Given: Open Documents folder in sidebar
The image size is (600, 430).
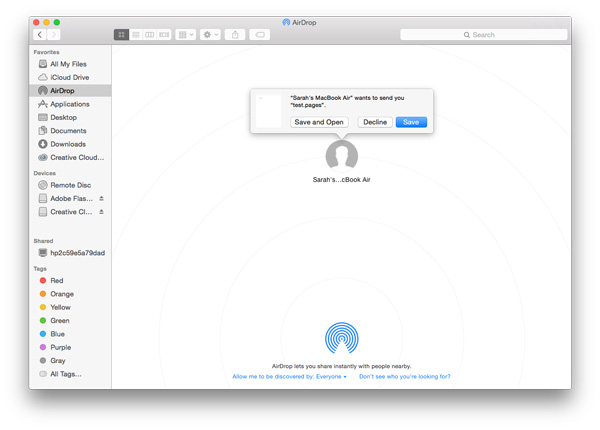Looking at the screenshot, I should [x=70, y=131].
